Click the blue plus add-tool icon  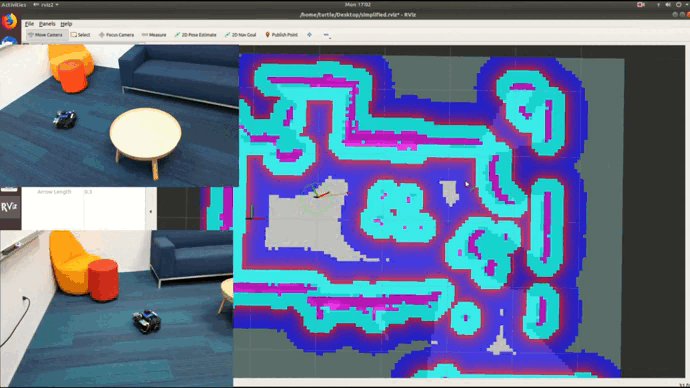point(309,35)
